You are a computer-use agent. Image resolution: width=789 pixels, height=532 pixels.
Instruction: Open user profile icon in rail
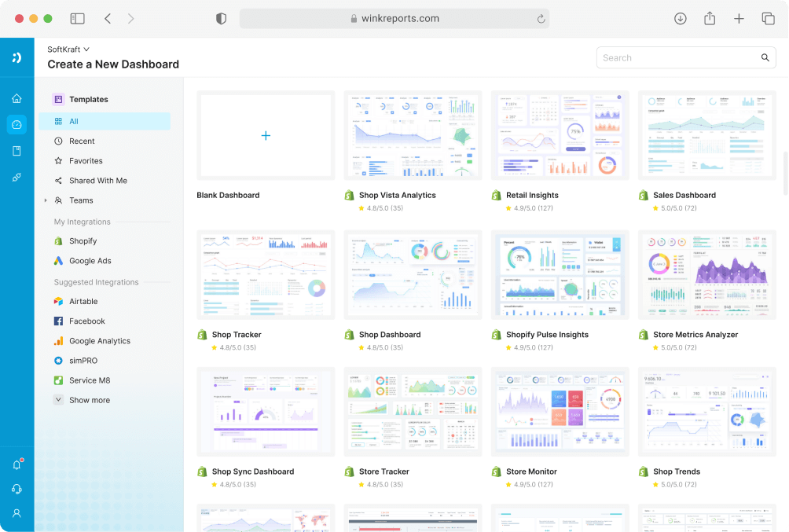pos(17,513)
